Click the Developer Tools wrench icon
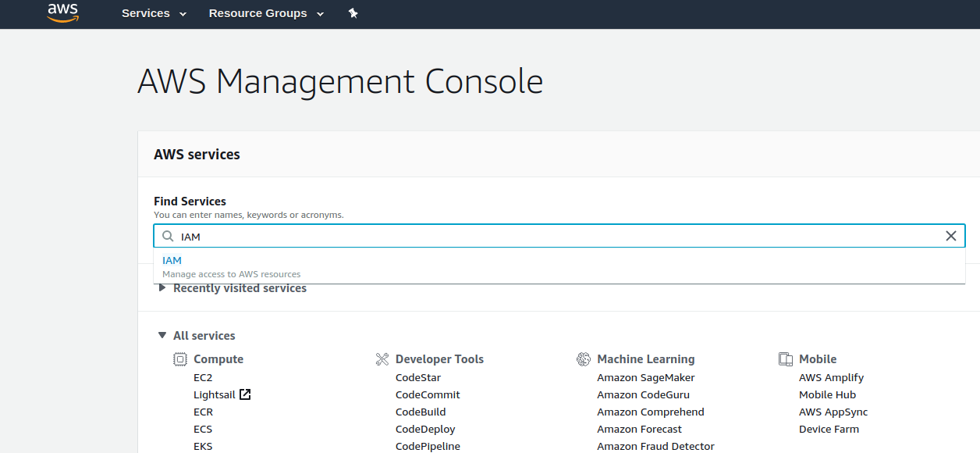Viewport: 980px width, 453px height. [x=382, y=359]
